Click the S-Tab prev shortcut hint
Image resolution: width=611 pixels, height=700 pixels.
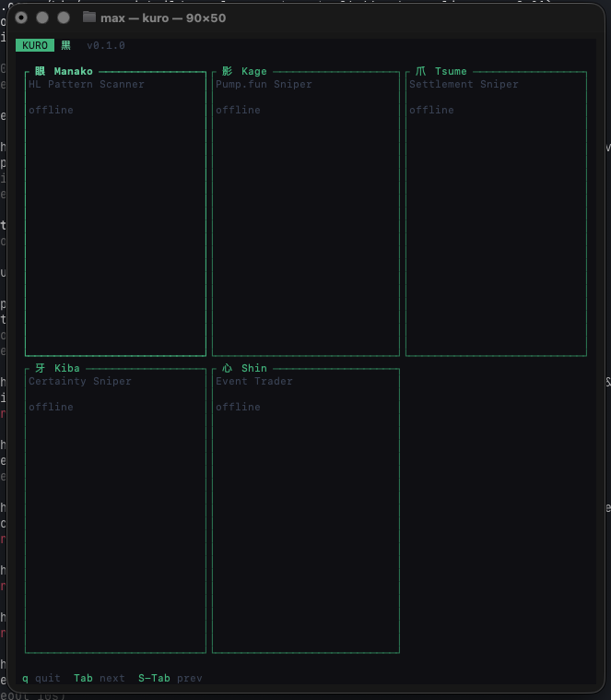tap(170, 679)
